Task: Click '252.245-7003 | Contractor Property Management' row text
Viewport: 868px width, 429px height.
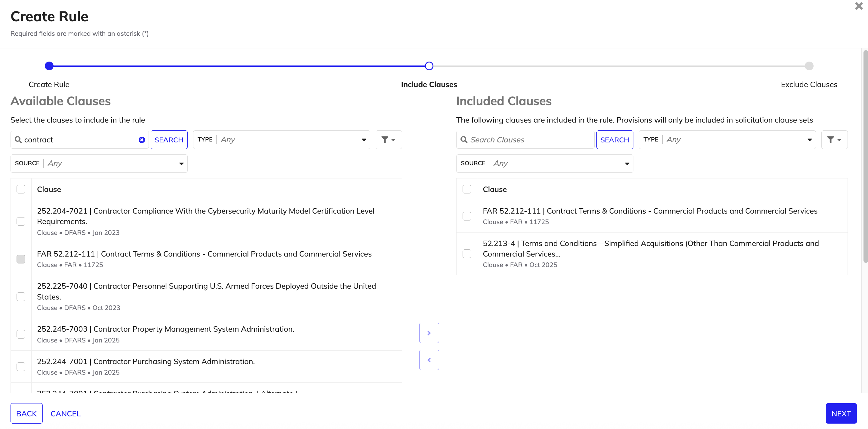Action: click(165, 329)
